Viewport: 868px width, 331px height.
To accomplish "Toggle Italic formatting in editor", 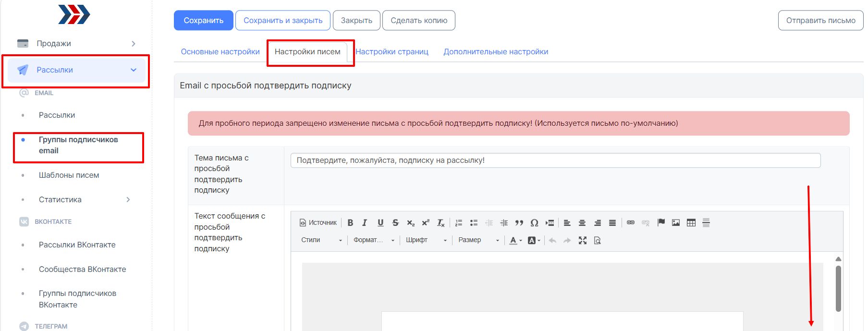I will click(365, 223).
